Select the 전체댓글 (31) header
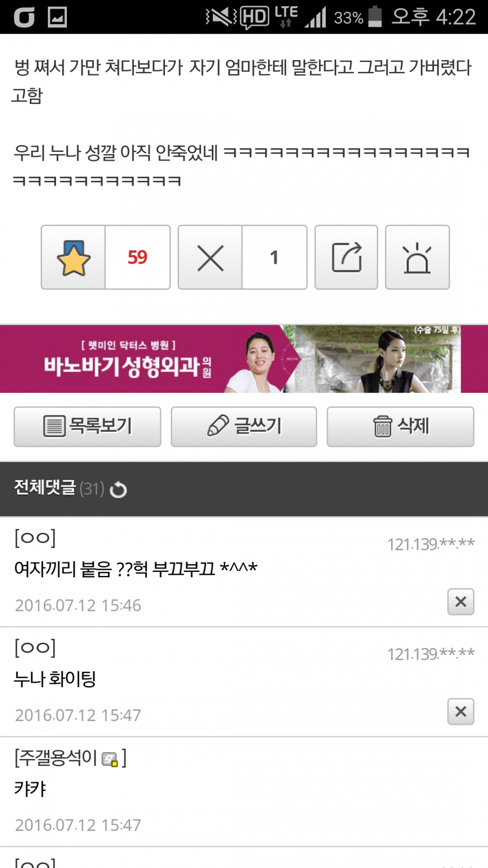The height and width of the screenshot is (868, 488). coord(59,488)
